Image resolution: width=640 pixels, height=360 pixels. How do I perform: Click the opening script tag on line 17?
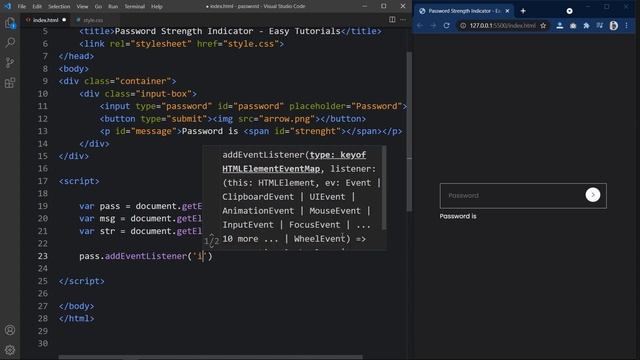79,181
